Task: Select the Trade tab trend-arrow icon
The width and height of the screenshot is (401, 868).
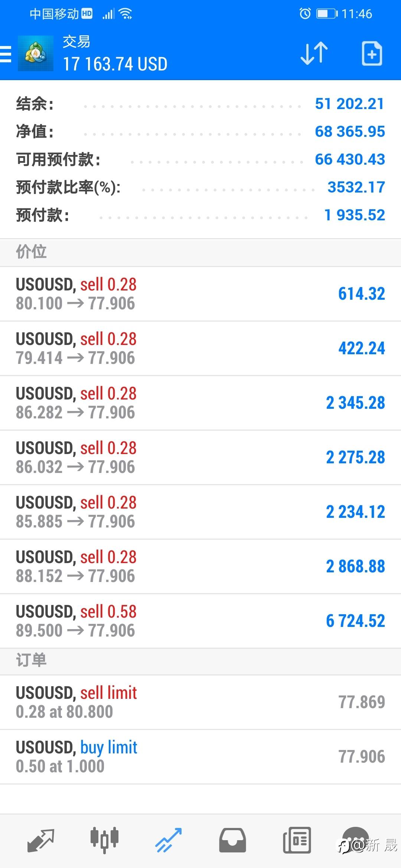Action: (168, 840)
